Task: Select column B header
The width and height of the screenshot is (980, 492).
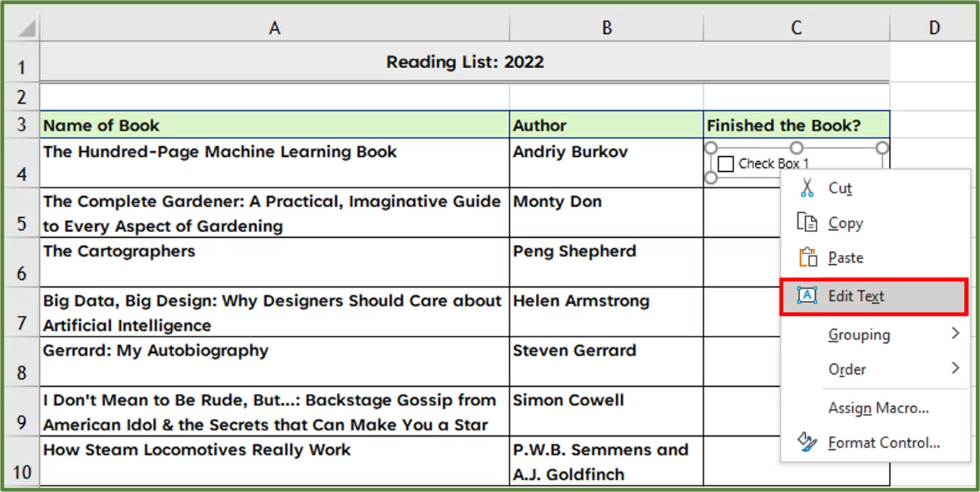Action: tap(606, 27)
